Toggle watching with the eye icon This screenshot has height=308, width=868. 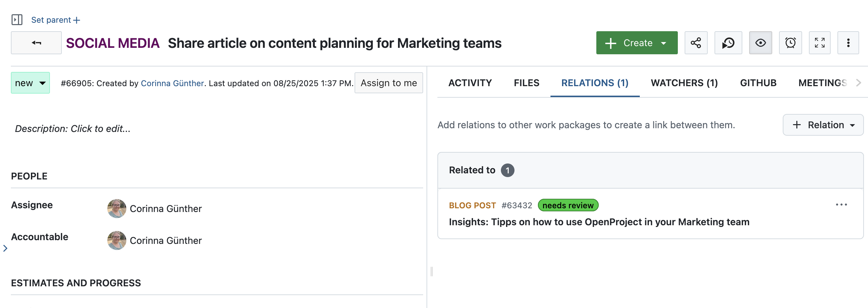click(x=761, y=43)
